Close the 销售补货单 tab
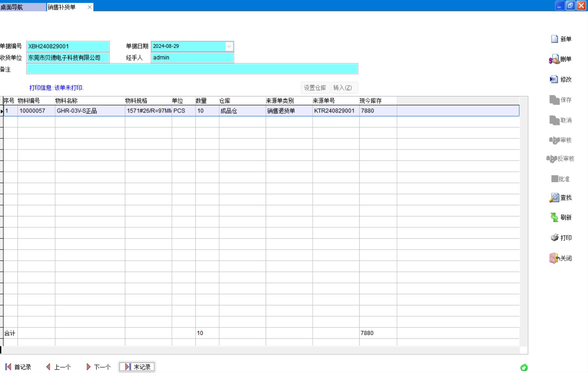 90,7
